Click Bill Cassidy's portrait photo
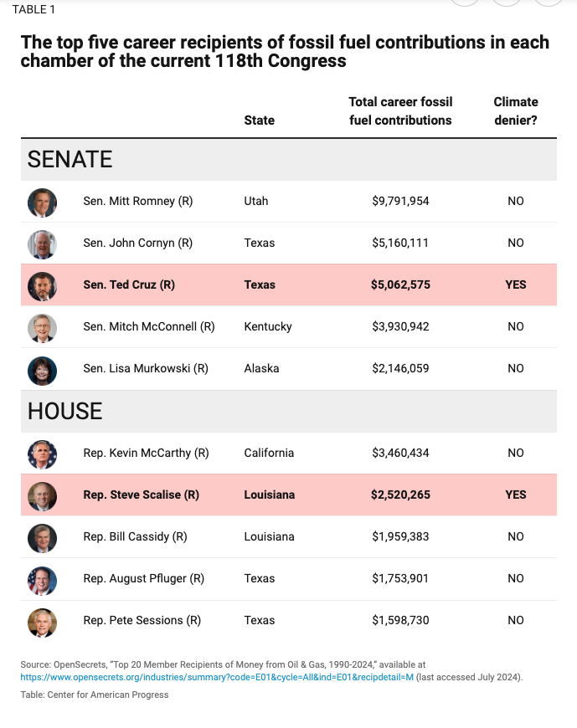577x728 pixels. coord(42,537)
